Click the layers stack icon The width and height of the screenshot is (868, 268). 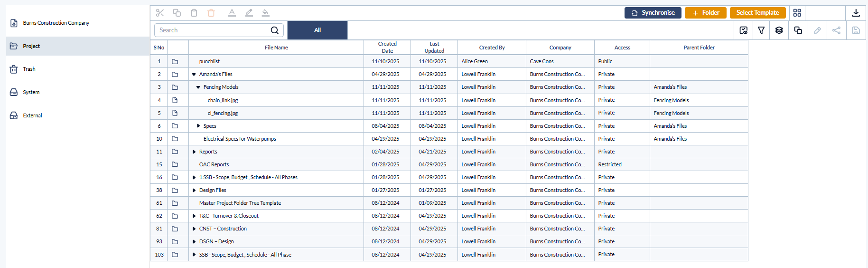[779, 30]
